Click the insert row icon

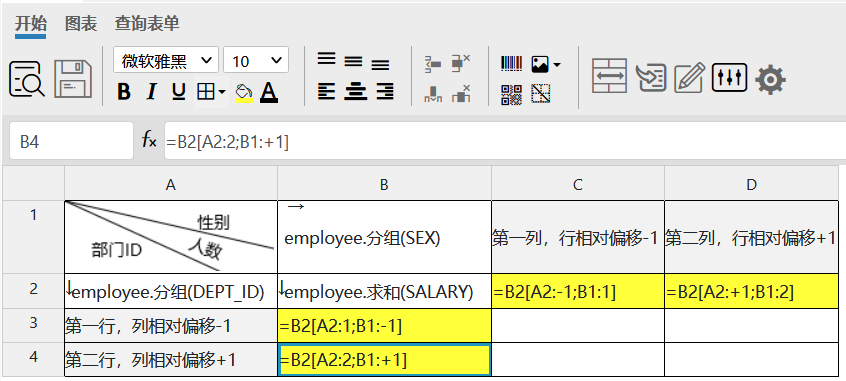tap(433, 64)
